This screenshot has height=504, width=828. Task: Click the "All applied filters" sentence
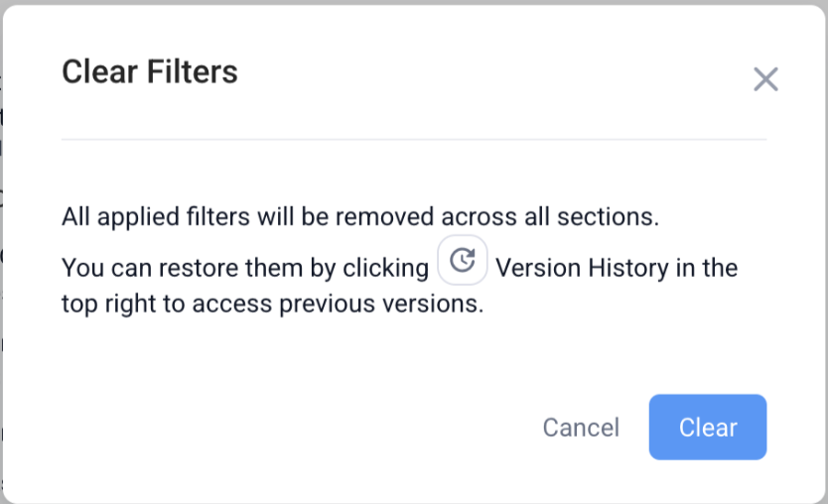(x=360, y=217)
